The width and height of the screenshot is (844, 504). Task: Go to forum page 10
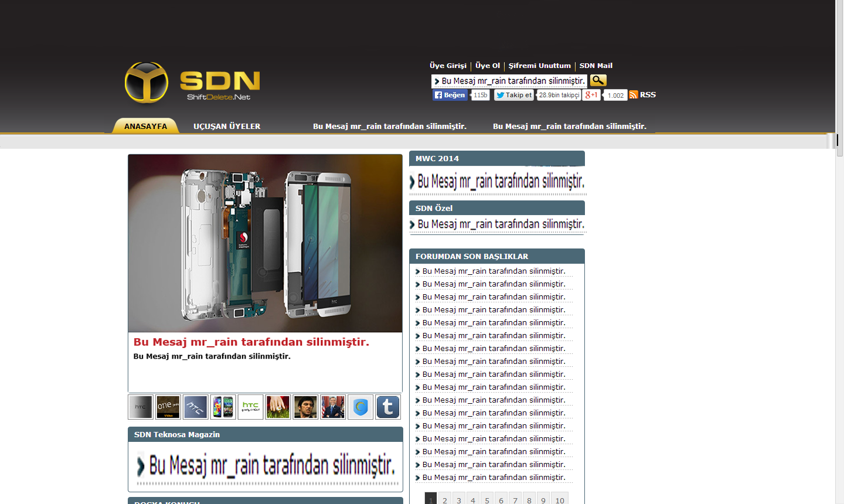coord(560,499)
